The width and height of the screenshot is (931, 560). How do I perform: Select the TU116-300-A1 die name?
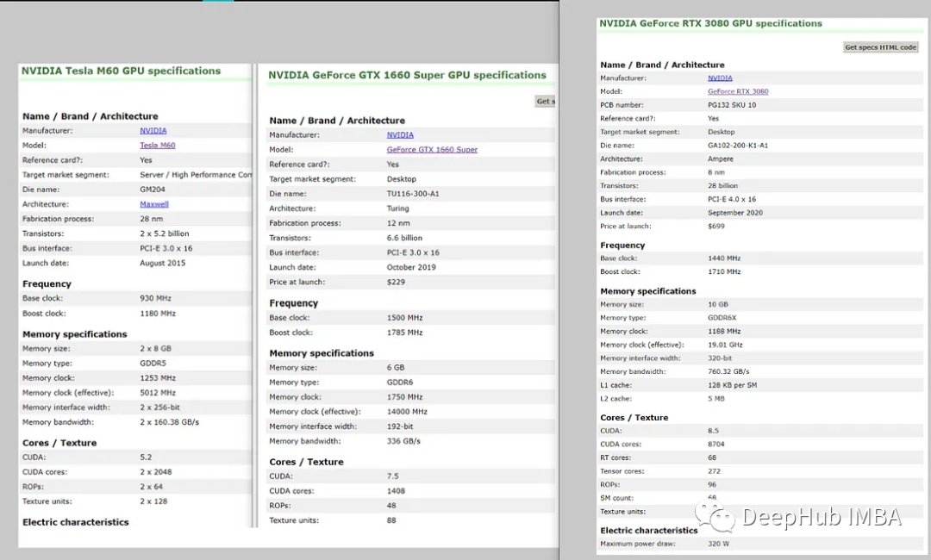pyautogui.click(x=413, y=194)
